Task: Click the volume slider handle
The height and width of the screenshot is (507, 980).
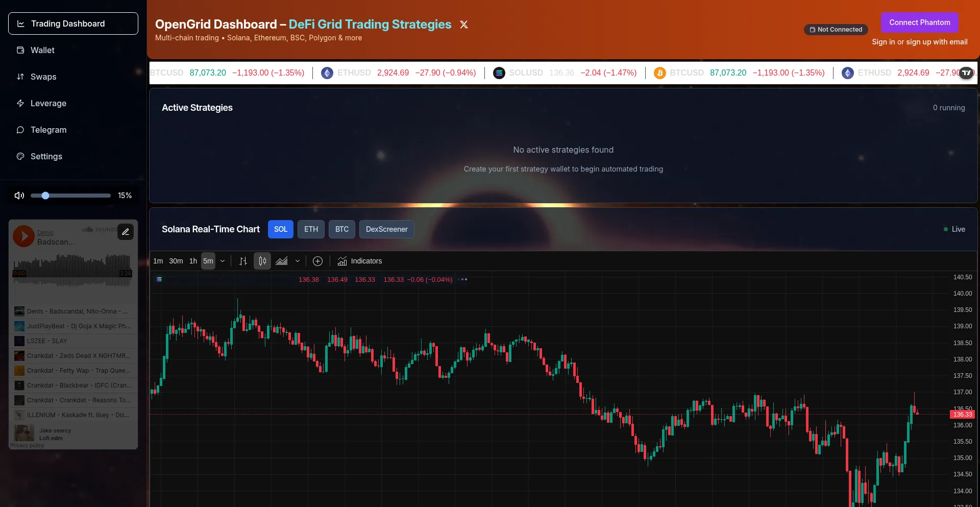Action: pyautogui.click(x=45, y=196)
